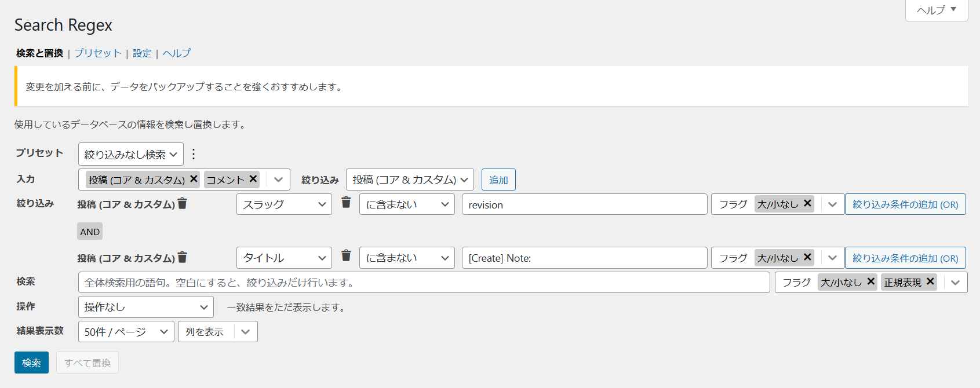Open the preset three-dot options menu
The image size is (980, 388).
coord(194,154)
